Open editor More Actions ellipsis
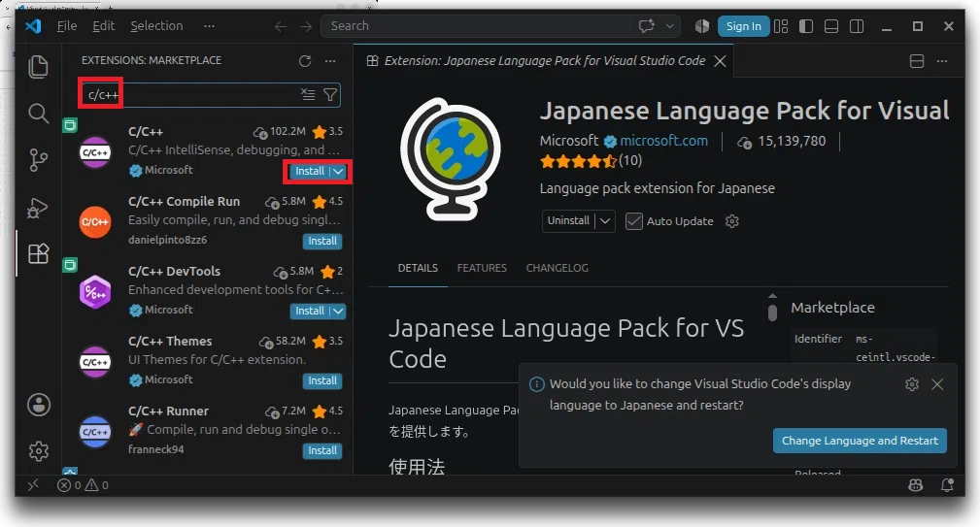980x527 pixels. [942, 60]
